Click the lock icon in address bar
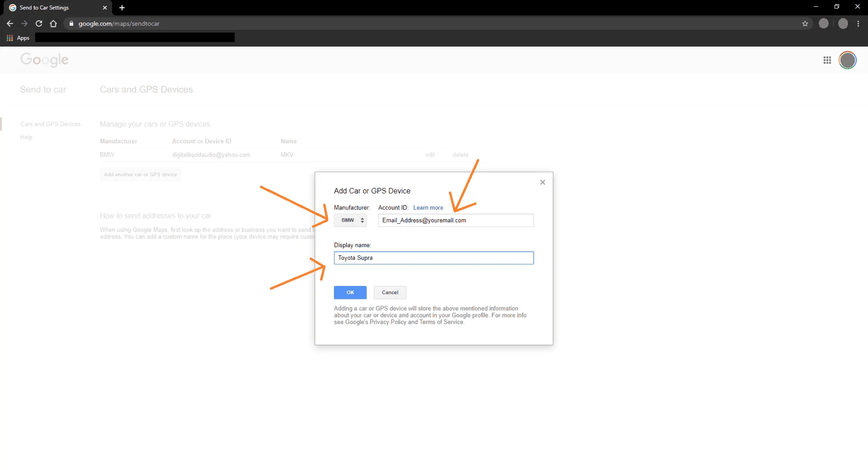The width and height of the screenshot is (868, 470). point(71,23)
